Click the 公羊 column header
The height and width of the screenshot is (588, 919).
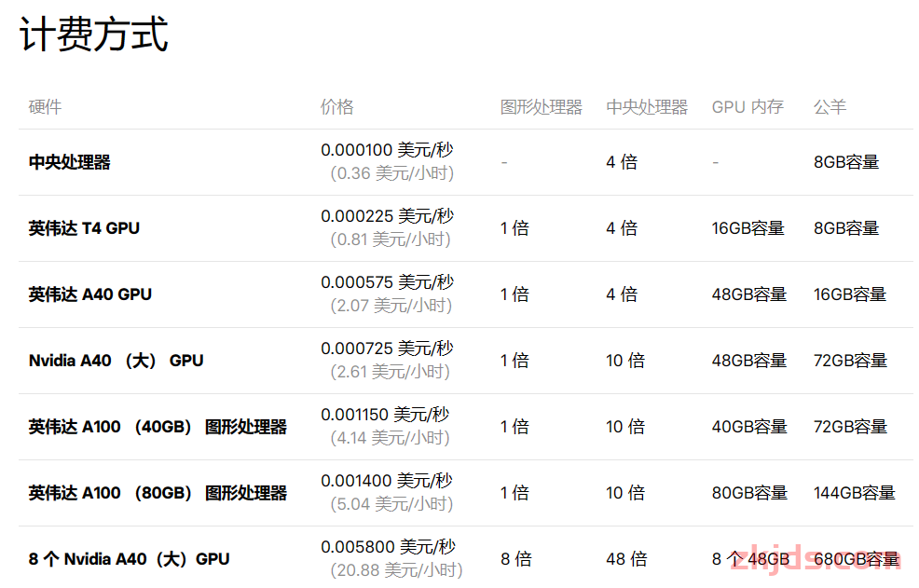(x=830, y=106)
